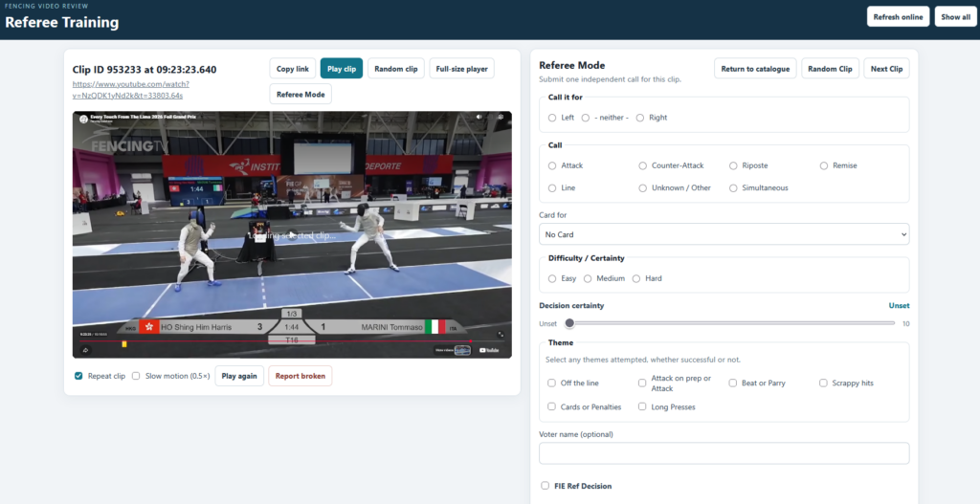Load a Random clip from the clip card
The image size is (980, 504).
tap(396, 69)
